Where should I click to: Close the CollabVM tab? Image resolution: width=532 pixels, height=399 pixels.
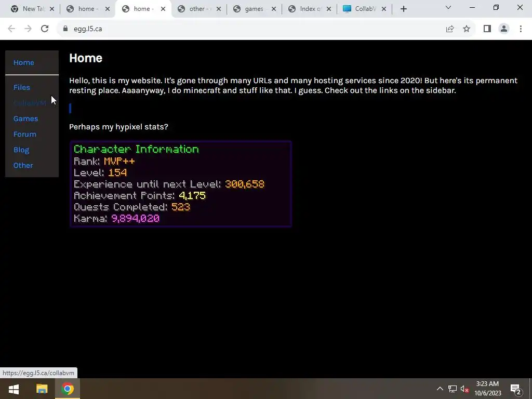pos(384,9)
